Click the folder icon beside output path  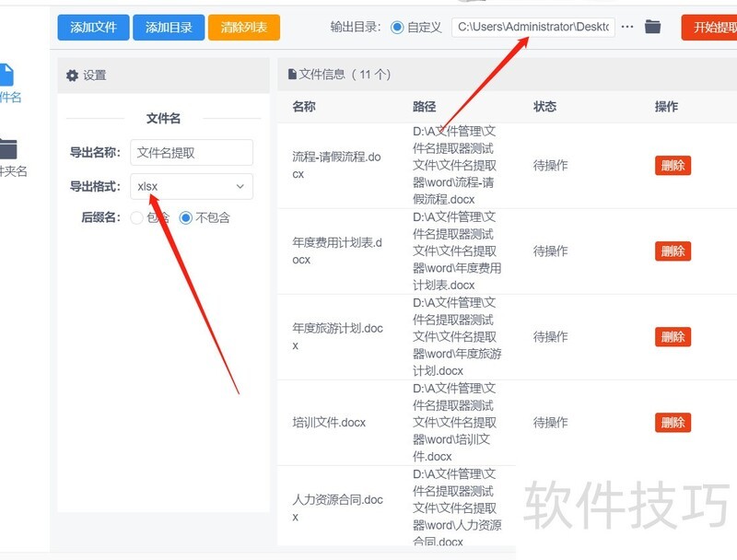tap(652, 28)
